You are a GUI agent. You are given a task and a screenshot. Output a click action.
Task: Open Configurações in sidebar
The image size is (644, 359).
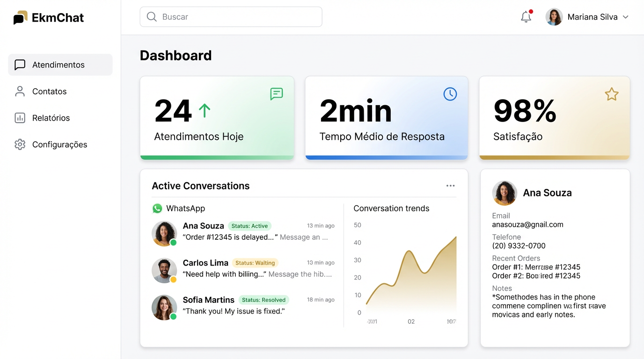pyautogui.click(x=60, y=144)
